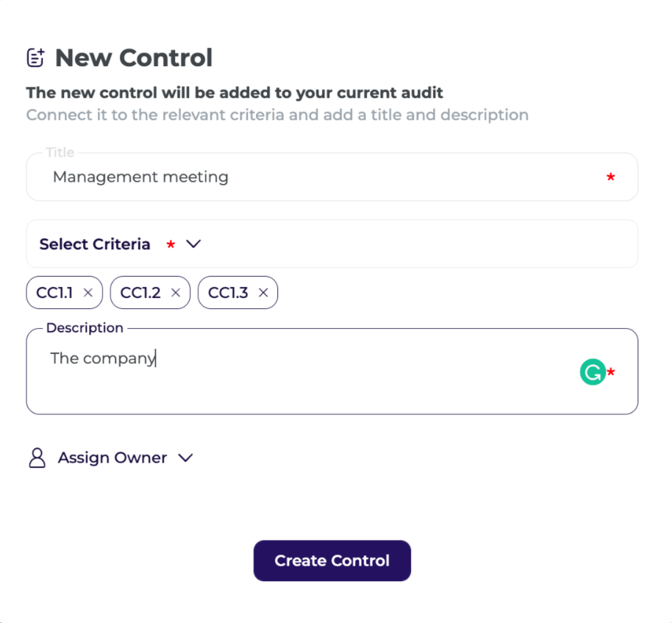Select the CC1.1 criteria chip

click(55, 292)
